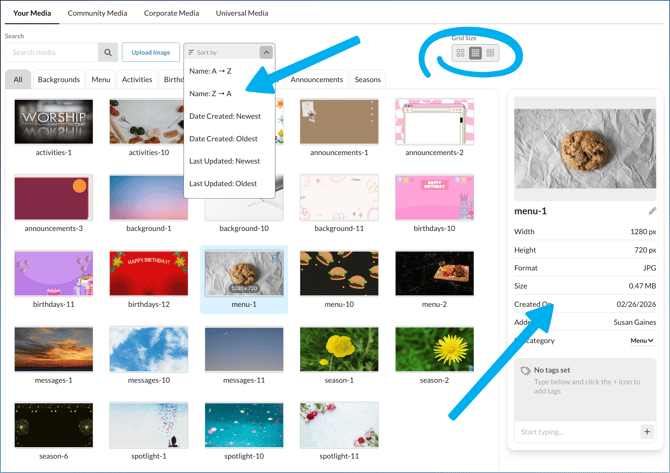Click the tag icon beside No tags set
Image resolution: width=670 pixels, height=473 pixels.
[x=526, y=371]
